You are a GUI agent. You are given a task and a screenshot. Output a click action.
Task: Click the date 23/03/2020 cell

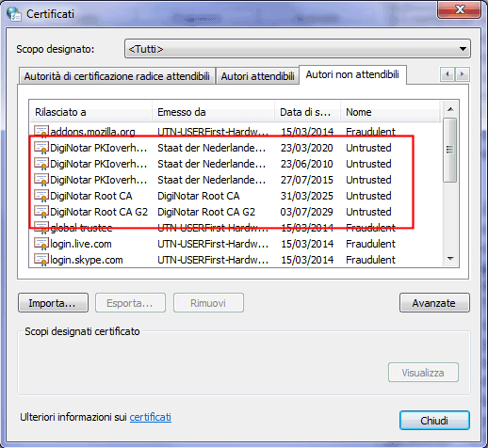(307, 148)
